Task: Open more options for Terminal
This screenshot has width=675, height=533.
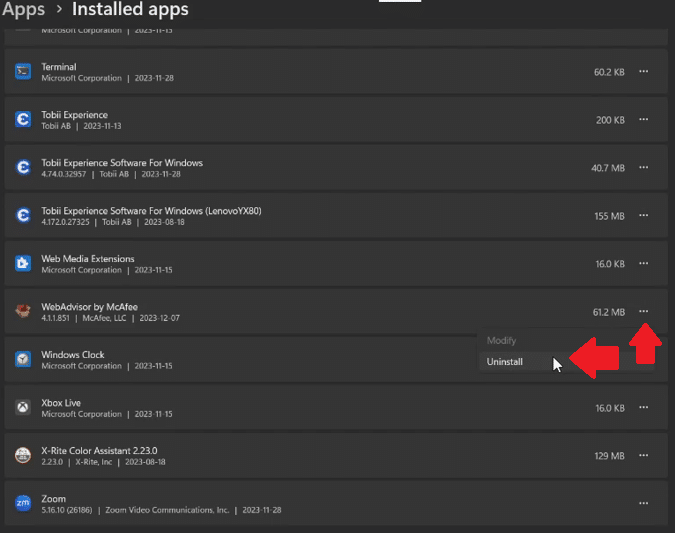Action: pos(644,71)
